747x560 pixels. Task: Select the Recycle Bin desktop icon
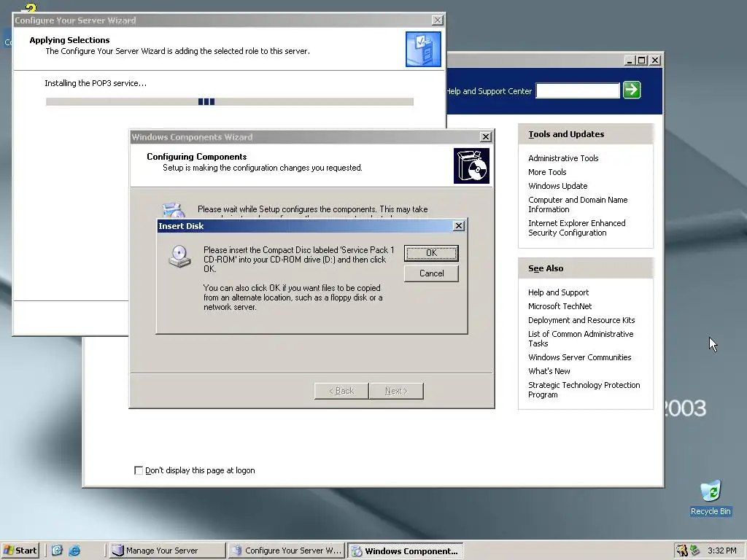pos(711,498)
